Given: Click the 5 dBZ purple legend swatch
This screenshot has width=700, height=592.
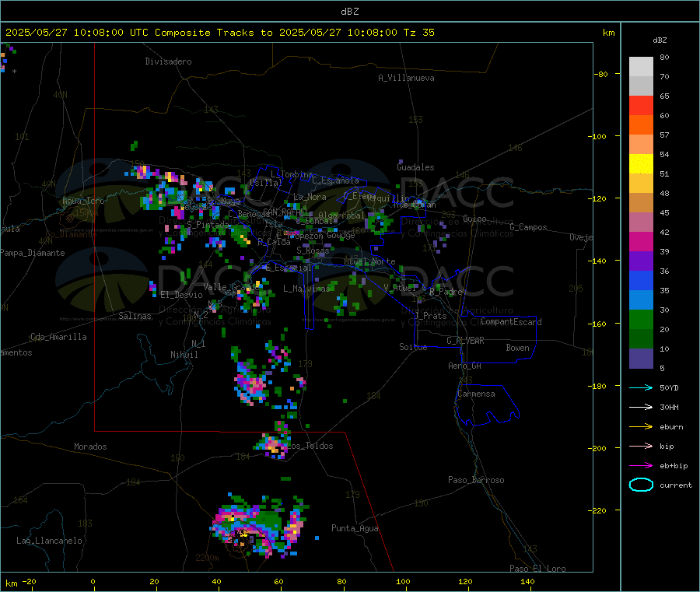Looking at the screenshot, I should pos(641,359).
